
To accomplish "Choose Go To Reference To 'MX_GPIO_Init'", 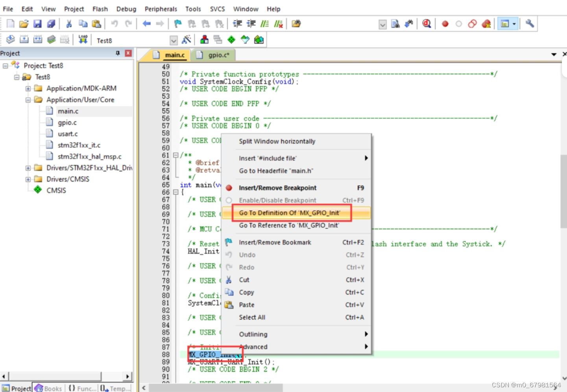I will pyautogui.click(x=296, y=226).
